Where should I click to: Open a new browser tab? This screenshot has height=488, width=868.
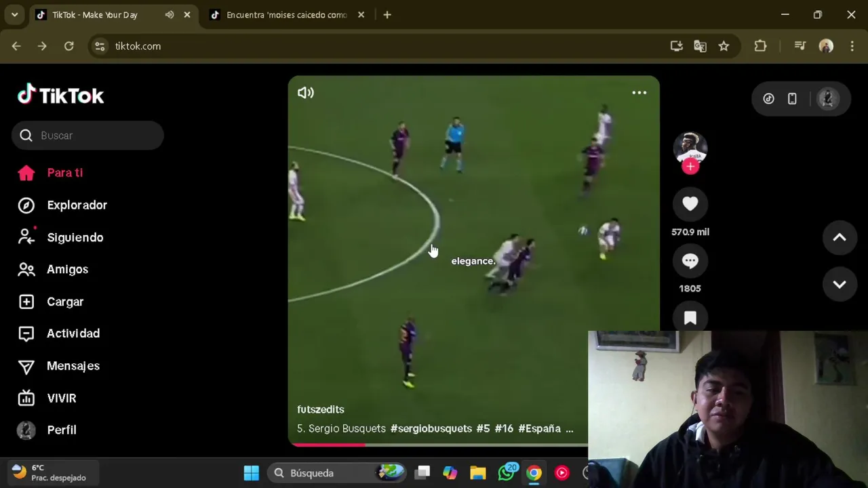click(x=387, y=15)
